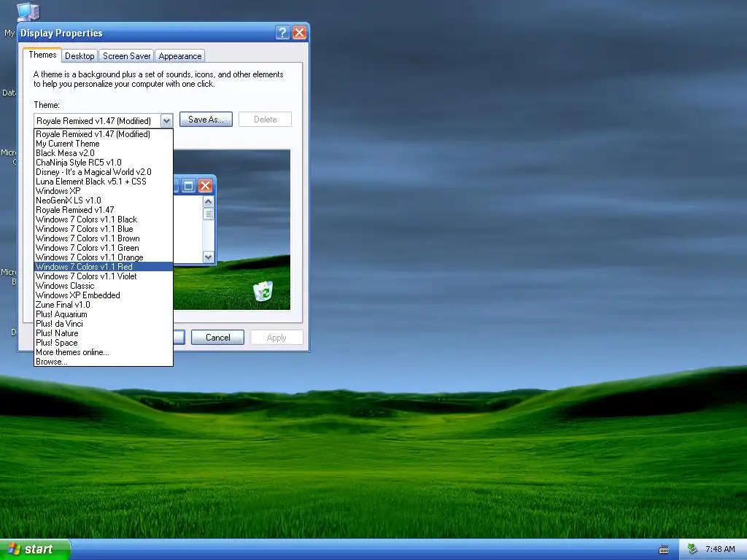Click the Recycle Bin icon in theme preview
This screenshot has width=747, height=560.
[263, 291]
